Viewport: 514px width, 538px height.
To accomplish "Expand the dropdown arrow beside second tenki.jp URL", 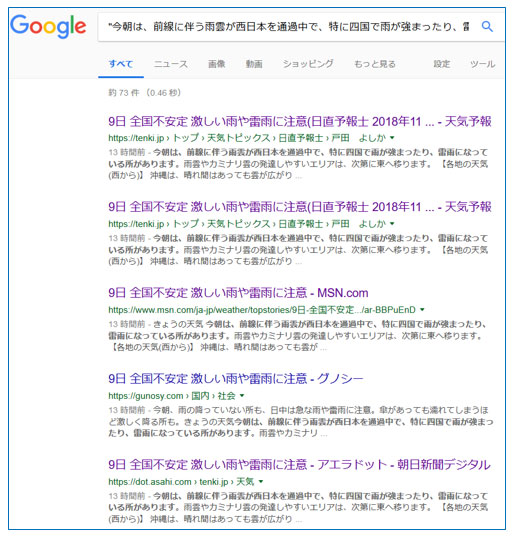I will point(392,224).
